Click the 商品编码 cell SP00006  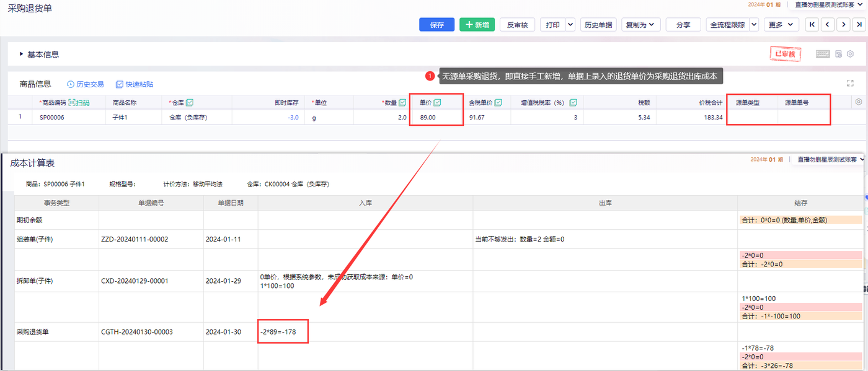coord(69,117)
